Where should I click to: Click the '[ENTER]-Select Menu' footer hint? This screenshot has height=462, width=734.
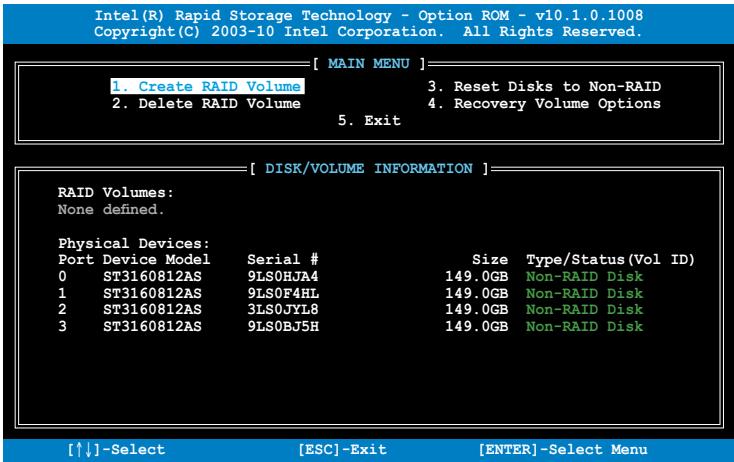(x=563, y=449)
